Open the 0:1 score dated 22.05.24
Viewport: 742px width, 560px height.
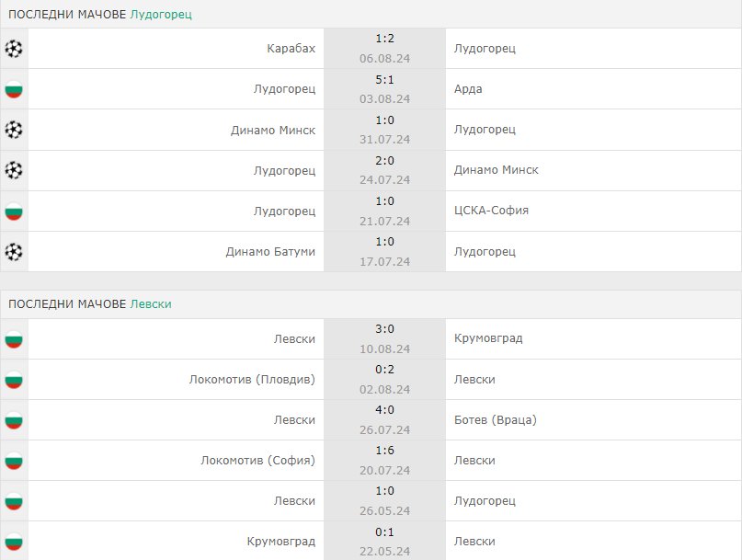point(384,532)
